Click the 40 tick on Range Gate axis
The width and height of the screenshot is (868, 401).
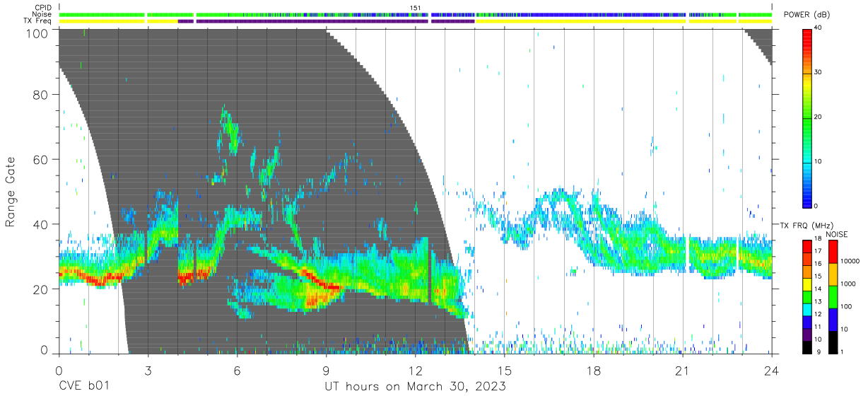[x=41, y=224]
